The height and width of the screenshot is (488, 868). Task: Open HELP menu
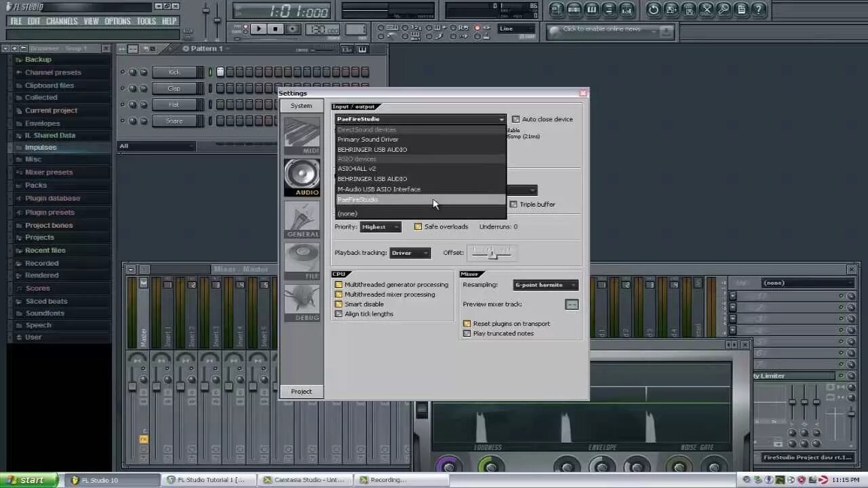(169, 21)
